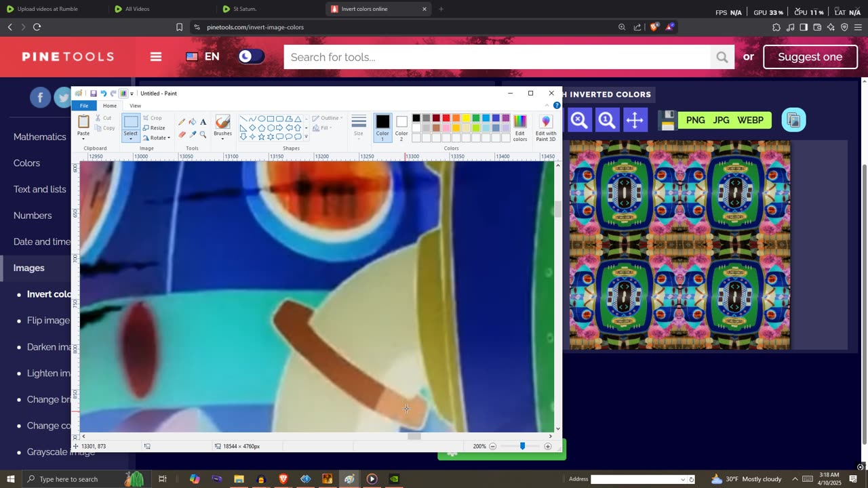Open the Select tool dropdown arrow
Screen dimensions: 868x488
point(131,139)
